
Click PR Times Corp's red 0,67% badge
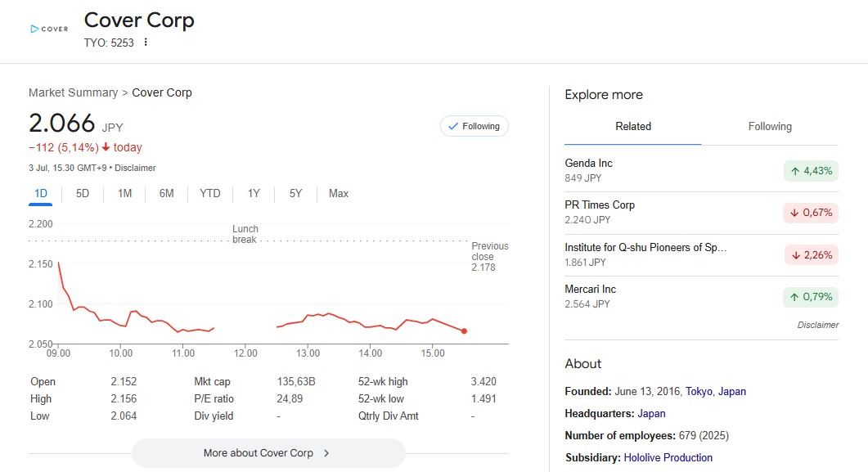(x=811, y=213)
